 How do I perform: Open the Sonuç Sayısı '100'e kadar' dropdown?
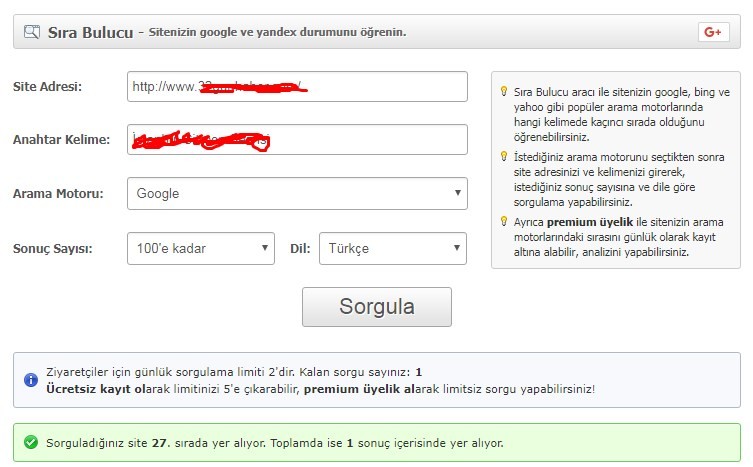(201, 248)
